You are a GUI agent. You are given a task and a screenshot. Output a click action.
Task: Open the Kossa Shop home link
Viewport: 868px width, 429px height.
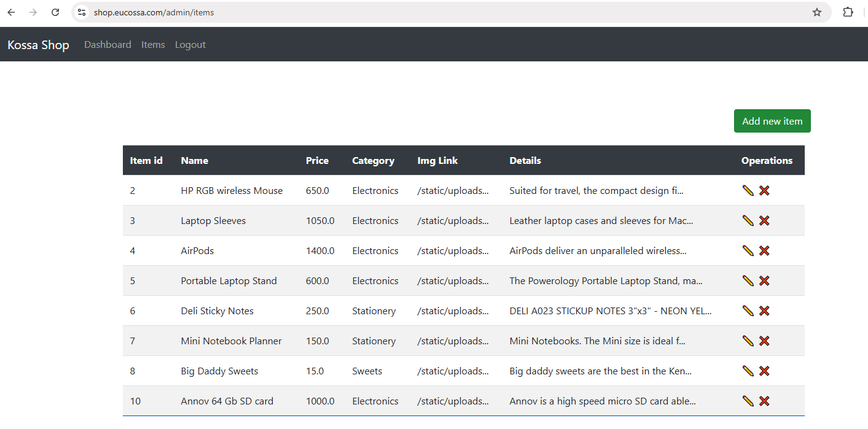[x=38, y=44]
